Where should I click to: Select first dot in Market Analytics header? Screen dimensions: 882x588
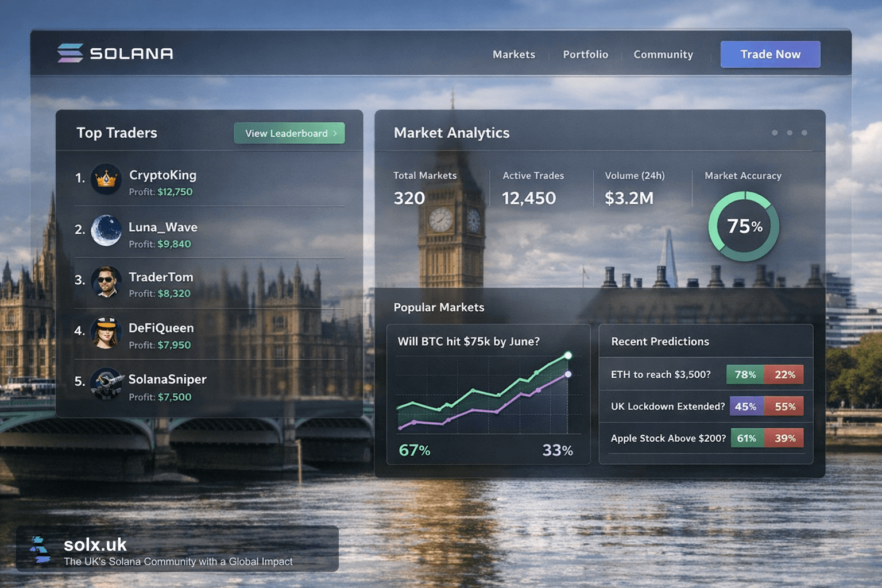click(x=775, y=133)
